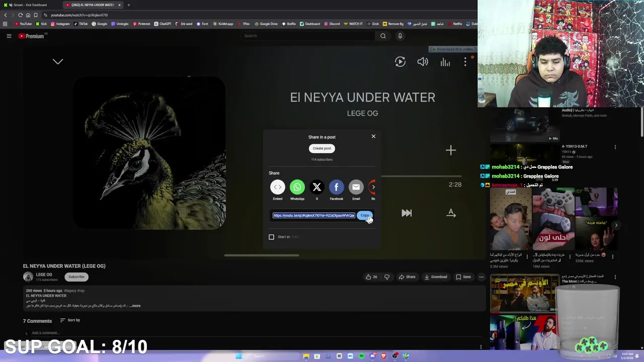Image resolution: width=644 pixels, height=362 pixels.
Task: Open the Netflix bookmark
Action: 454,24
